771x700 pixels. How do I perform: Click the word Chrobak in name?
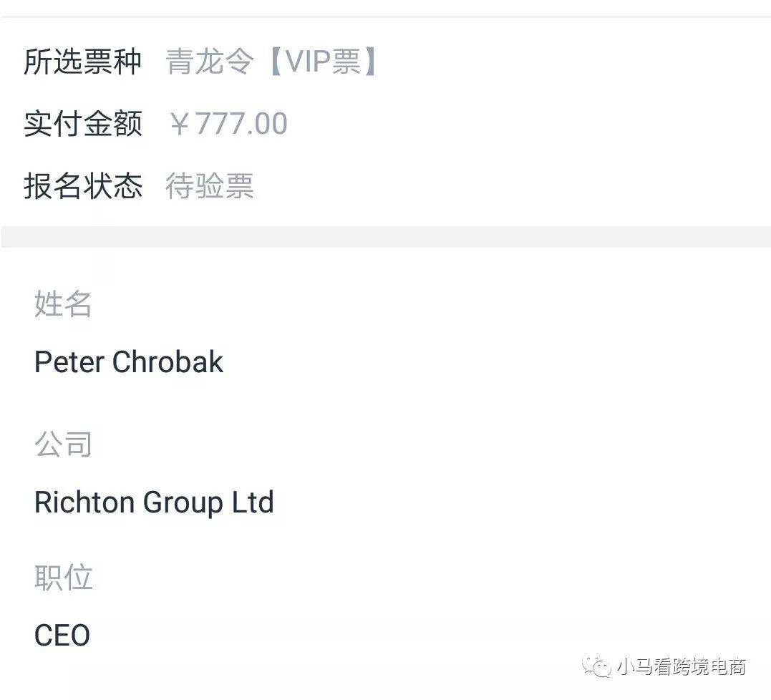coord(168,361)
